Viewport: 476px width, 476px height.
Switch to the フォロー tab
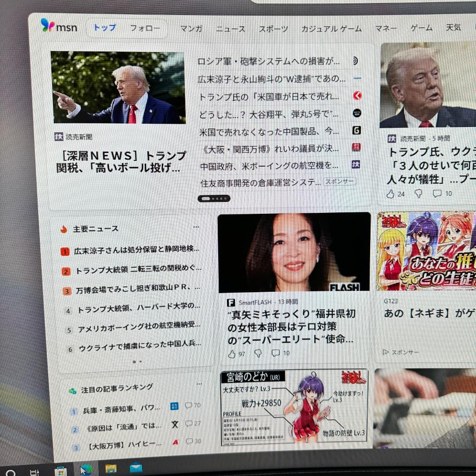pos(145,28)
